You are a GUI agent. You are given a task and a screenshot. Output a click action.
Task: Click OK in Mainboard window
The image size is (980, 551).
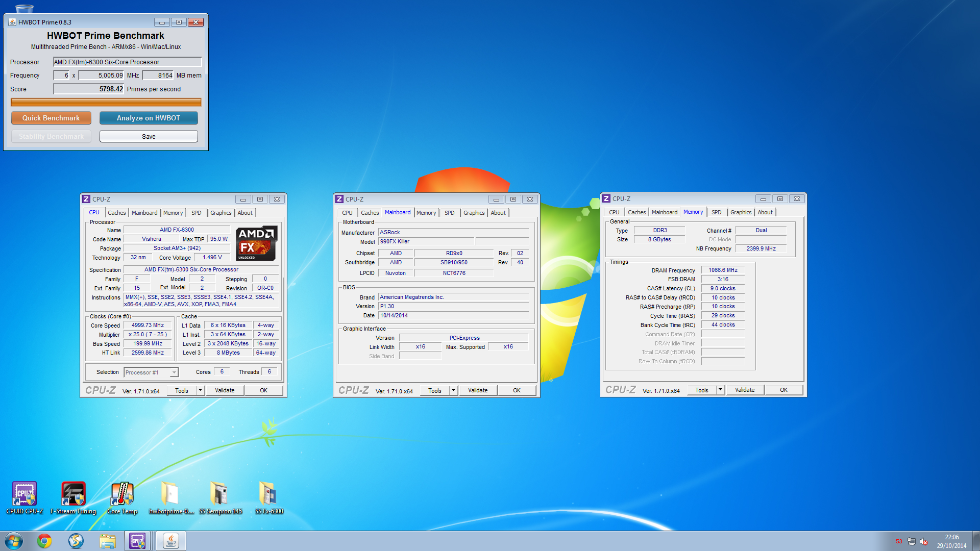(x=517, y=390)
